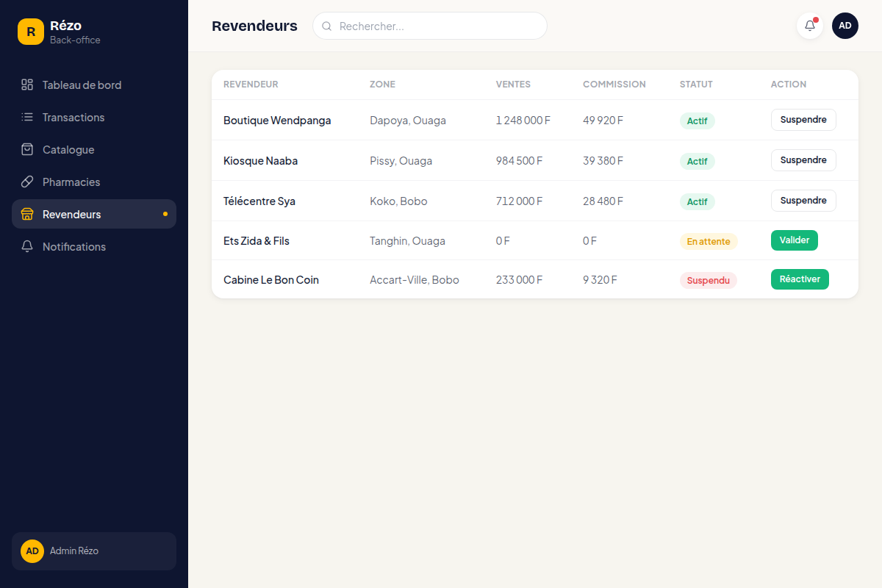This screenshot has height=588, width=882.
Task: Click the 712 000 F sales value
Action: 520,201
